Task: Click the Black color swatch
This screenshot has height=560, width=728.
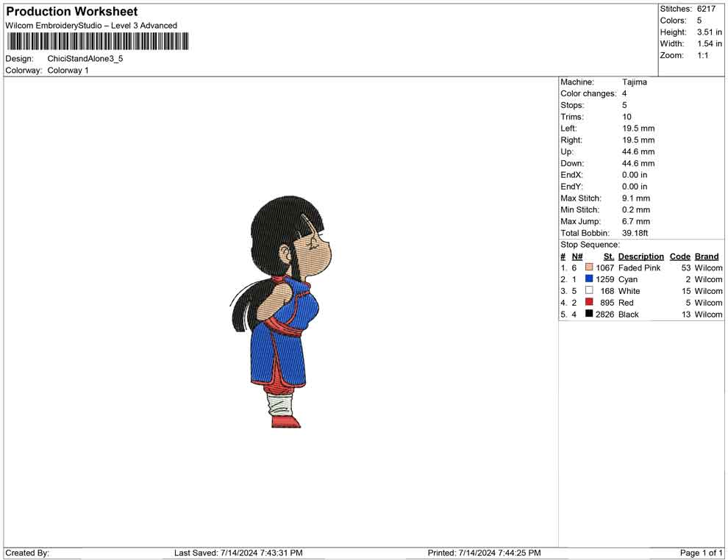Action: pos(589,314)
